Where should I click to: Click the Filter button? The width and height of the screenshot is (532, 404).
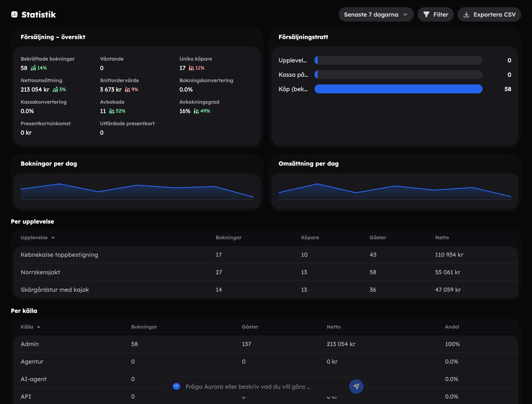point(435,14)
